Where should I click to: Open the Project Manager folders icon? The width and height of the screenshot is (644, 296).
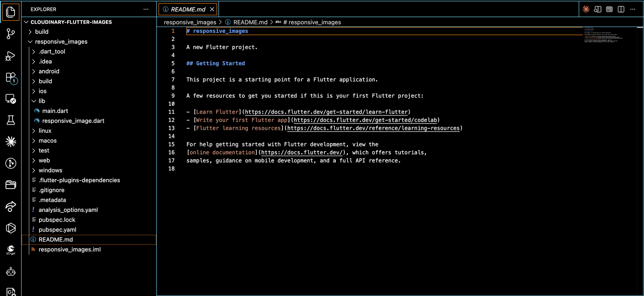[x=11, y=185]
